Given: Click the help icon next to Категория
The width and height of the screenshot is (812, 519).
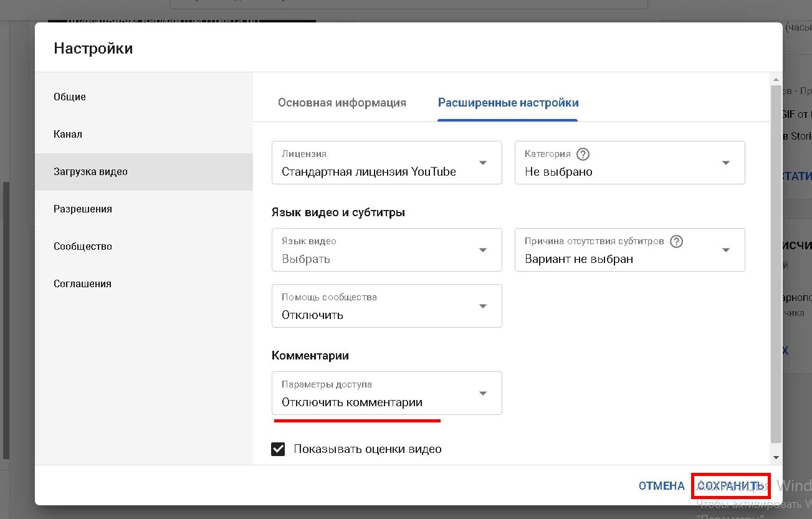Looking at the screenshot, I should pos(583,154).
